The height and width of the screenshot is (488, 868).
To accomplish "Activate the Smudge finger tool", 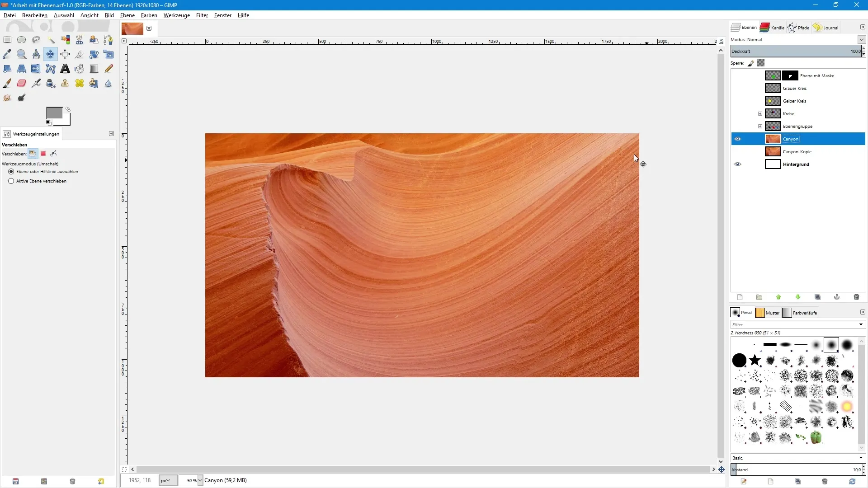I will [7, 98].
